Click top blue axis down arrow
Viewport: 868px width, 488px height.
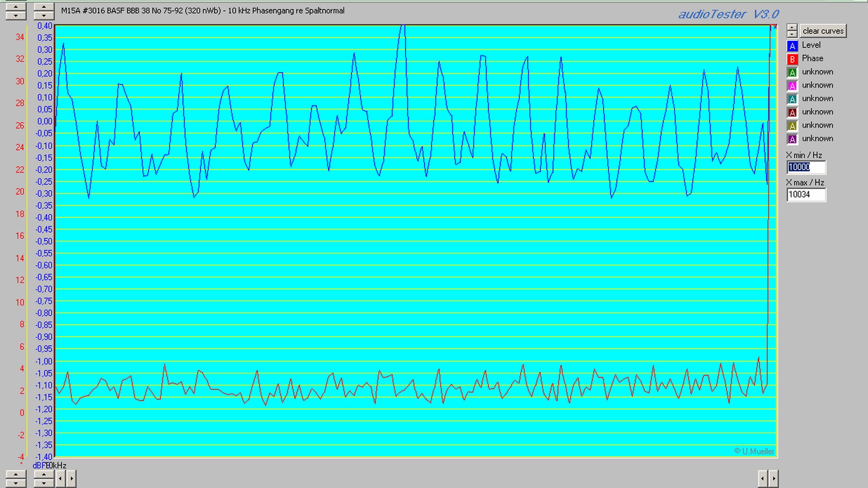[x=44, y=15]
